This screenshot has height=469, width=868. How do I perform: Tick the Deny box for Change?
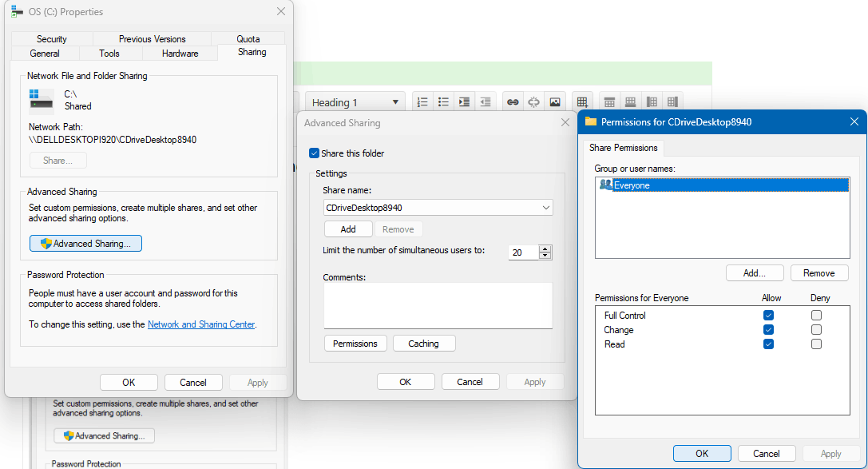point(816,329)
